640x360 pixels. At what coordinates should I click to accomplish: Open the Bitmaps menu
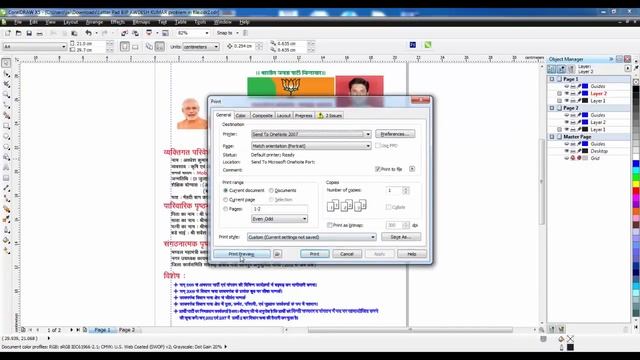pos(141,22)
